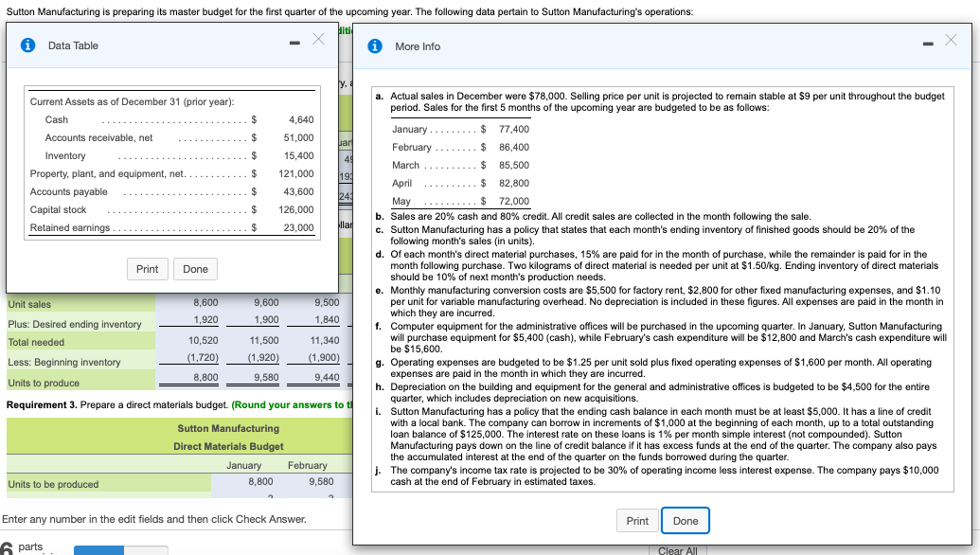Click May sales figure 72,000
Screen dimensions: 980x555
point(514,201)
